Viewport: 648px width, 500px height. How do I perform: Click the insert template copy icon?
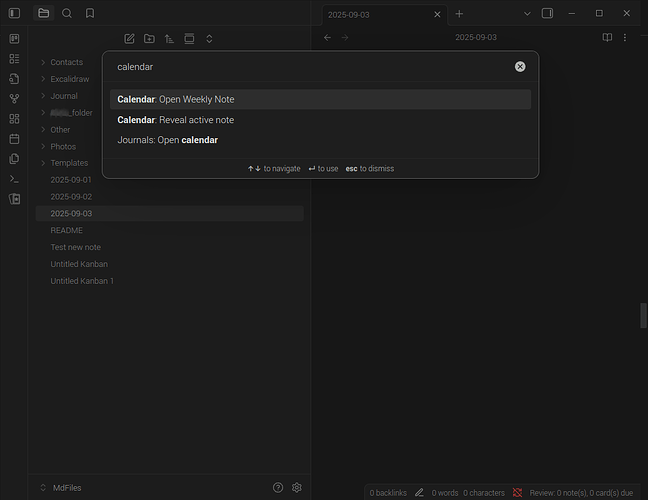point(14,159)
